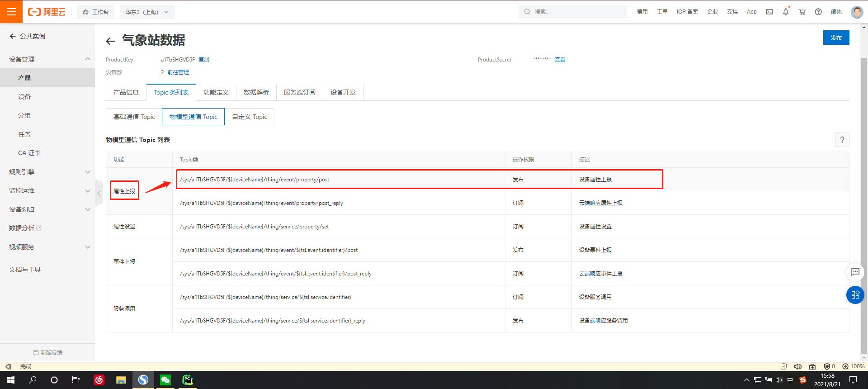Screen dimensions: 868x389
Task: Open the 华东2（上海） region dropdown
Action: [147, 12]
